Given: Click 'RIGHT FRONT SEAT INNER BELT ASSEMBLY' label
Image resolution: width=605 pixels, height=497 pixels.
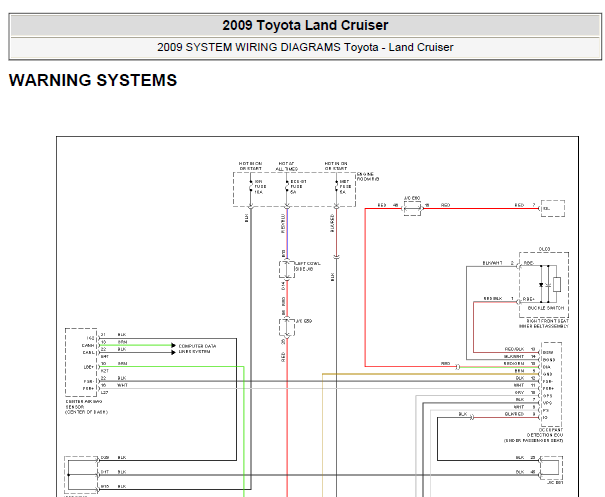Looking at the screenshot, I should pos(544,323).
